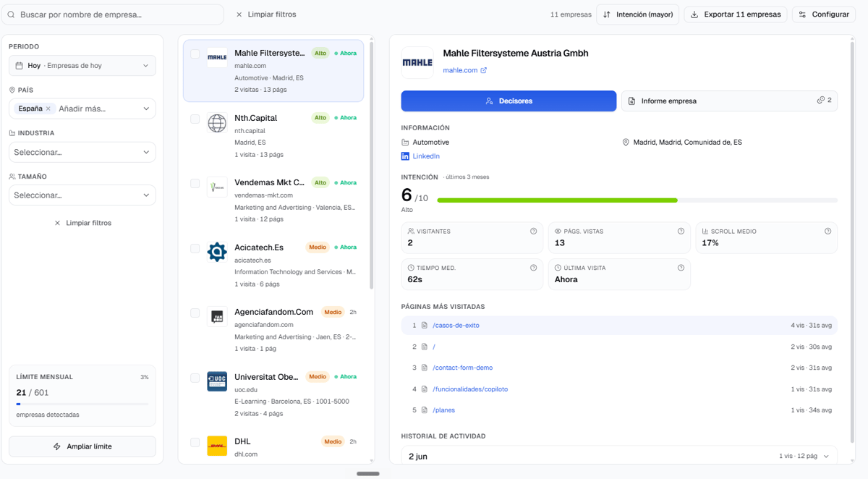Tick the checkbox for Mahle Filtersysteme
The width and height of the screenshot is (868, 479).
tap(195, 54)
